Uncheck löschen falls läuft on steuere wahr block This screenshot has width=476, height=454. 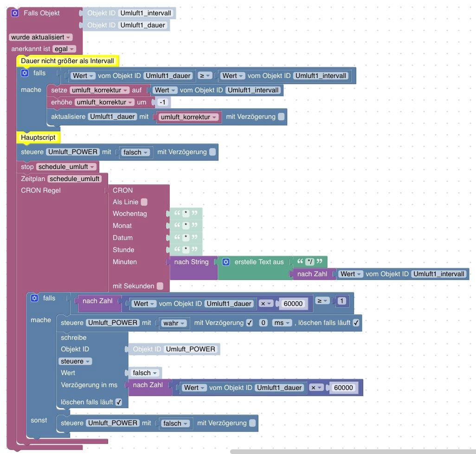[356, 323]
